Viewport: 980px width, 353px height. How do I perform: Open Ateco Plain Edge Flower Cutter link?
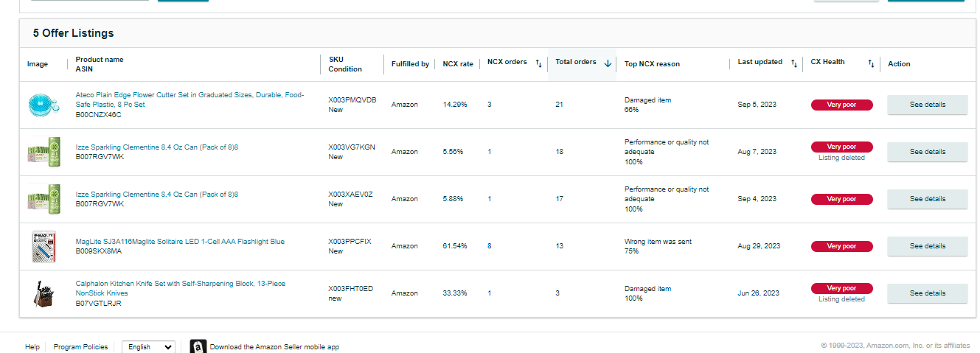point(190,99)
